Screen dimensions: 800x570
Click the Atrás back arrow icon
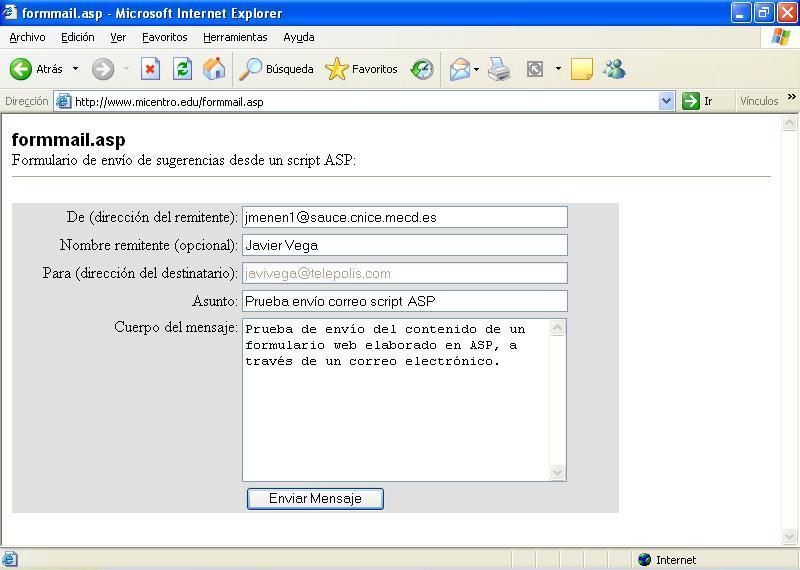coord(21,69)
